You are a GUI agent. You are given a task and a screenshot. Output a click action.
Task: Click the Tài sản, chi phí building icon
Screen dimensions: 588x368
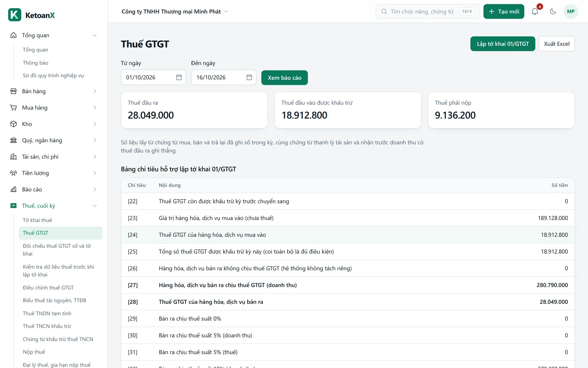(x=13, y=157)
